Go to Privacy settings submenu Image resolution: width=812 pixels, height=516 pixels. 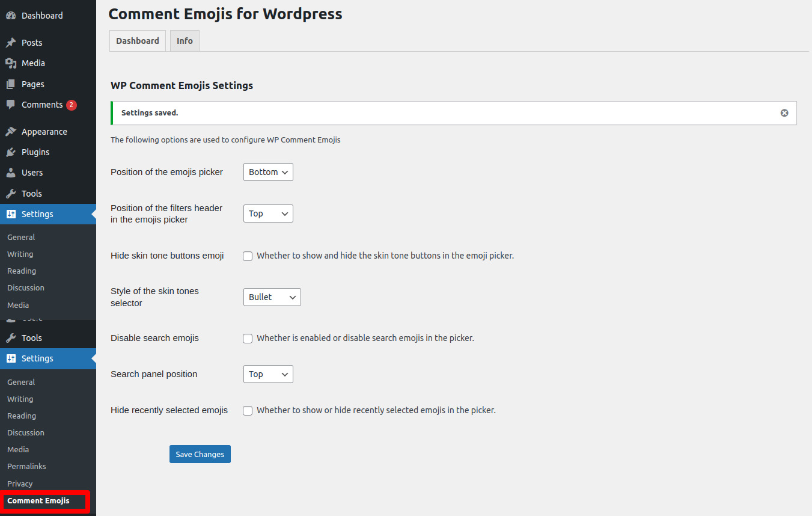20,484
